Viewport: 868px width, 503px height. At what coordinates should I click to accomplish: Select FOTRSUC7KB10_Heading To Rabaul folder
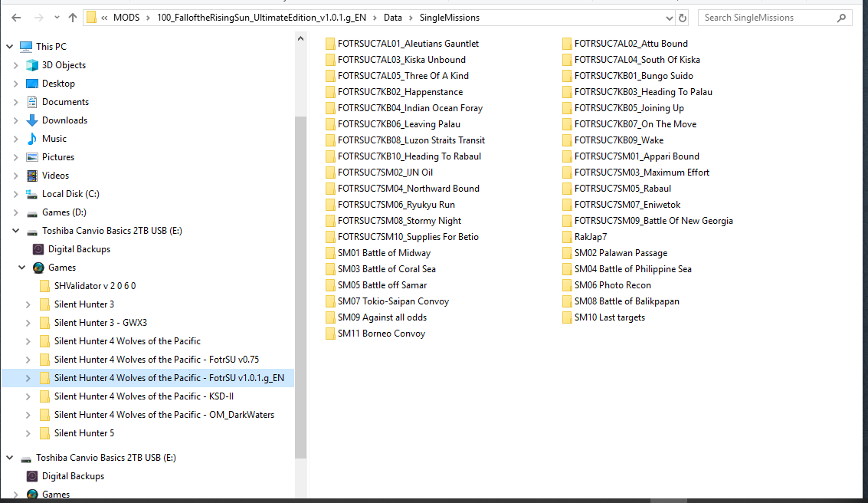pos(409,156)
